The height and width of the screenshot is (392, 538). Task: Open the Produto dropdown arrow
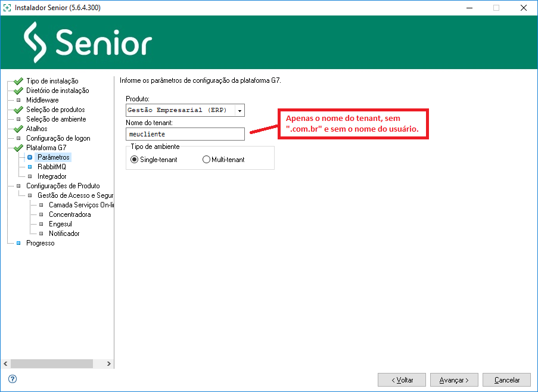coord(240,110)
